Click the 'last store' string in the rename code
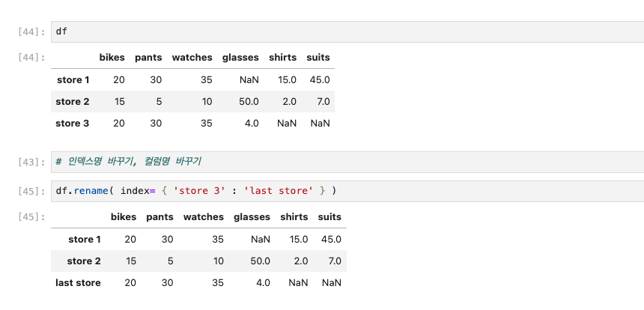Image resolution: width=644 pixels, height=310 pixels. pos(279,191)
